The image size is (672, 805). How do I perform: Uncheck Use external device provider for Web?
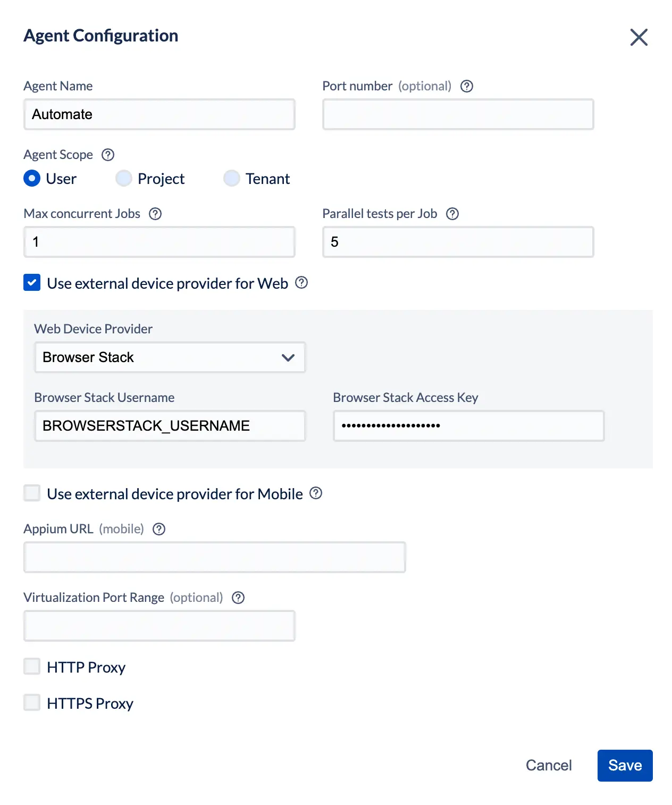point(32,282)
